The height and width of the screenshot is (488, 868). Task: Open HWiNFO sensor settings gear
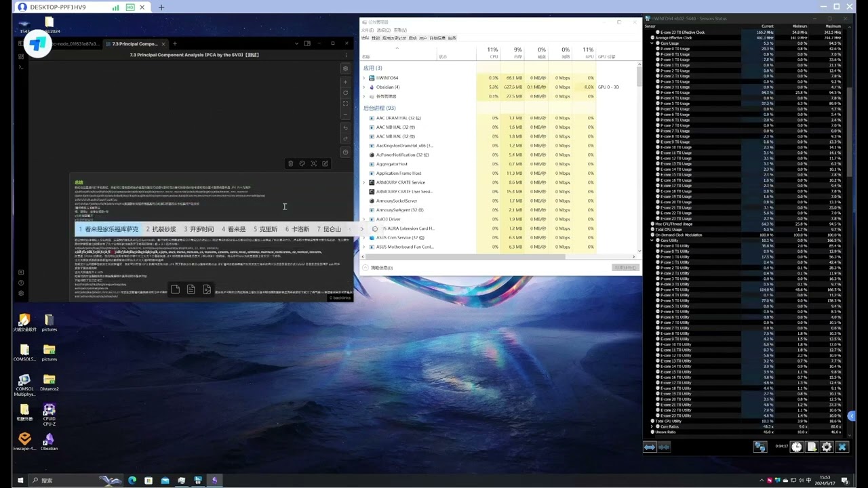827,447
